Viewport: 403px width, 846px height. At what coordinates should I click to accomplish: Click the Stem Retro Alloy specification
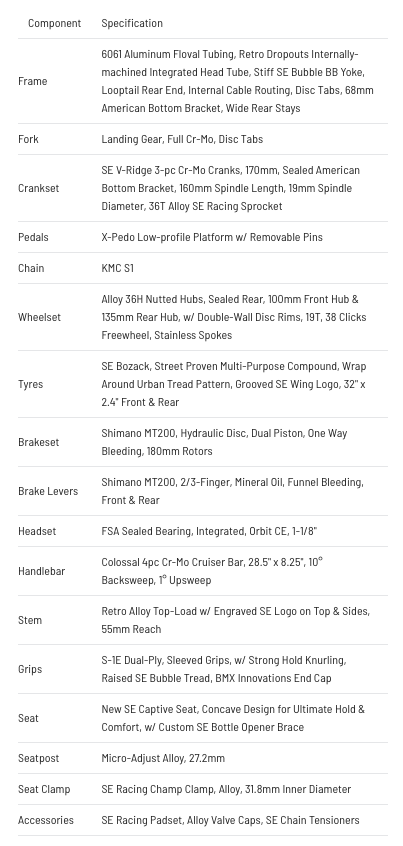(x=236, y=620)
